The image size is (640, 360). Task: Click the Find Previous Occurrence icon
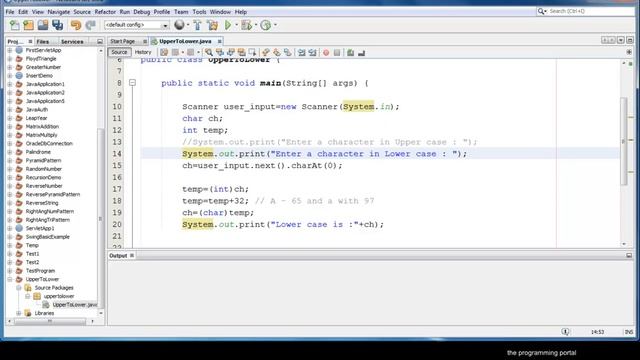click(x=220, y=52)
